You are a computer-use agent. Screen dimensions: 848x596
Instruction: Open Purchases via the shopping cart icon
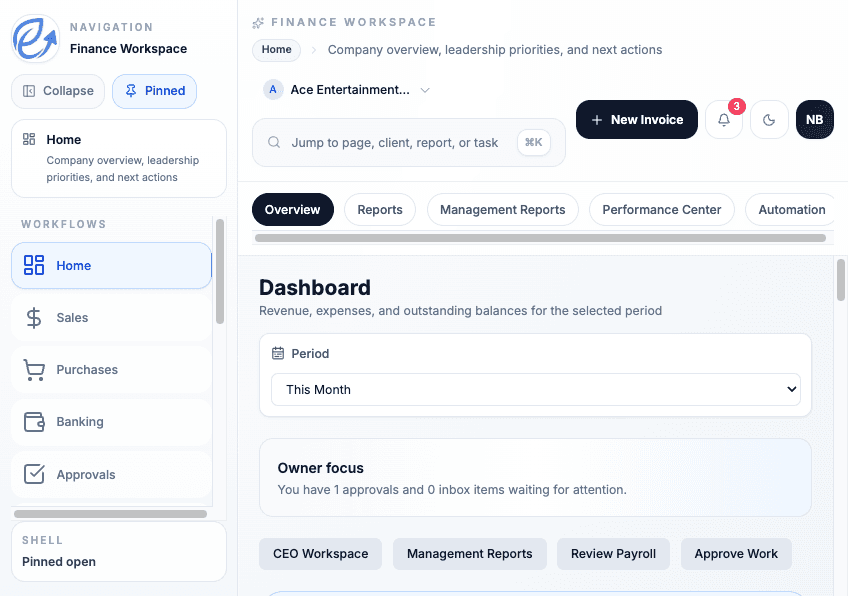[33, 369]
